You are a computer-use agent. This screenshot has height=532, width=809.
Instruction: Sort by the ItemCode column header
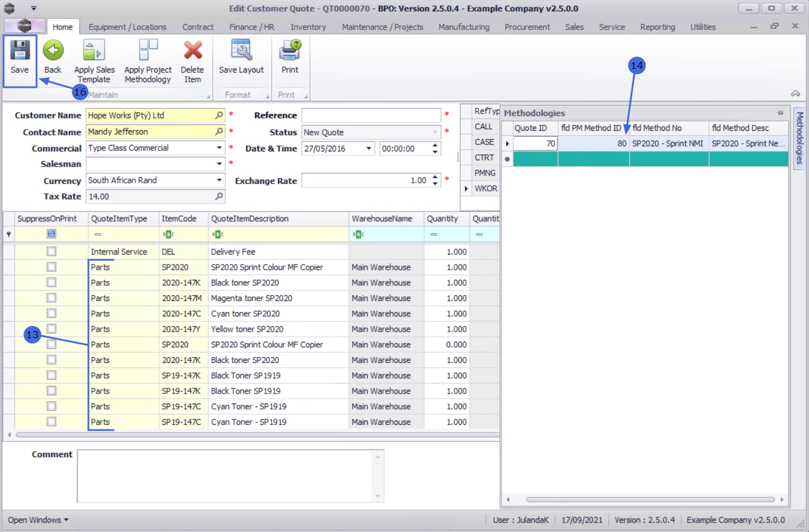(183, 219)
